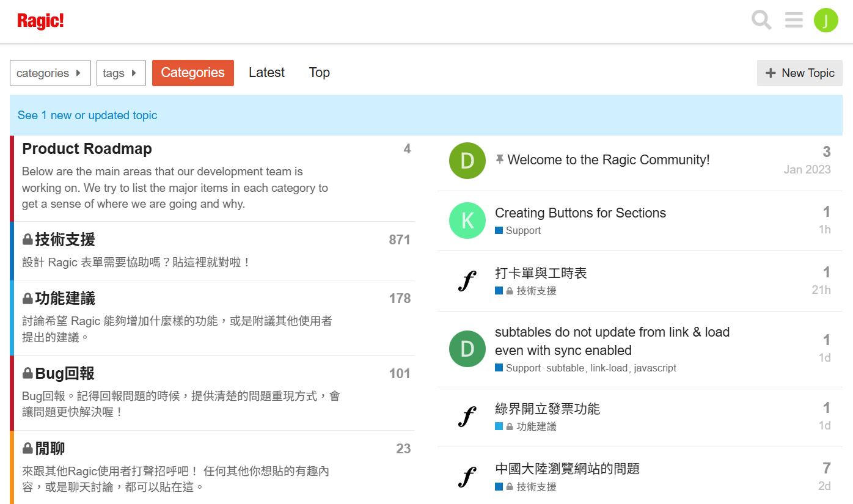Open the Bug回報 category heading
Image resolution: width=853 pixels, height=504 pixels.
tap(65, 373)
